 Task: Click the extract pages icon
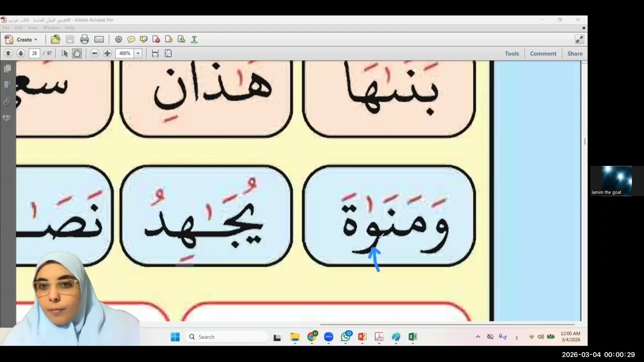tap(169, 39)
